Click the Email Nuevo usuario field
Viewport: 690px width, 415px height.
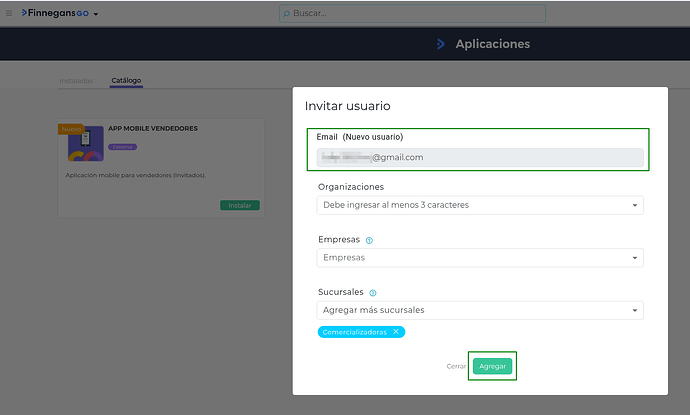(480, 157)
